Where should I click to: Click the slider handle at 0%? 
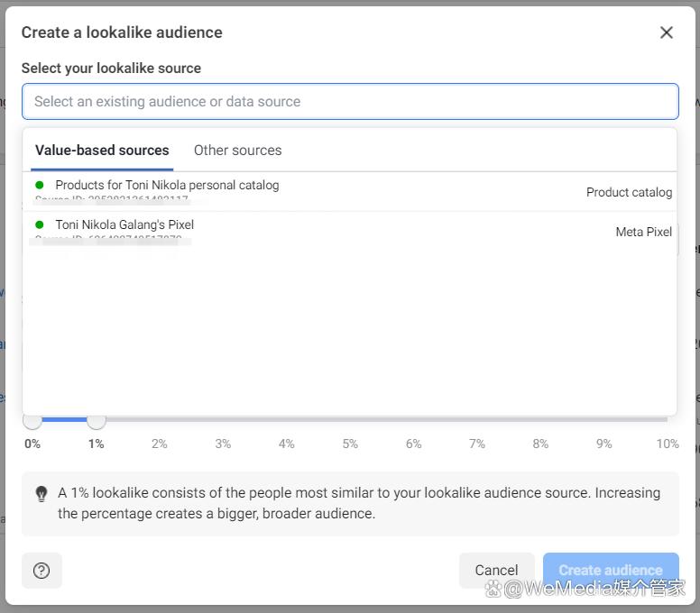click(32, 420)
